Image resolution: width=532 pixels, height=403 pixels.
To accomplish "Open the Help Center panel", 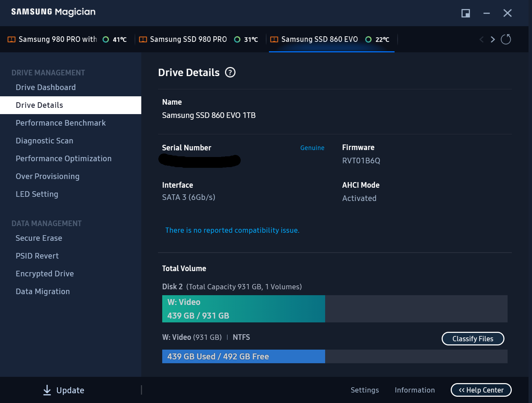I will [x=481, y=390].
